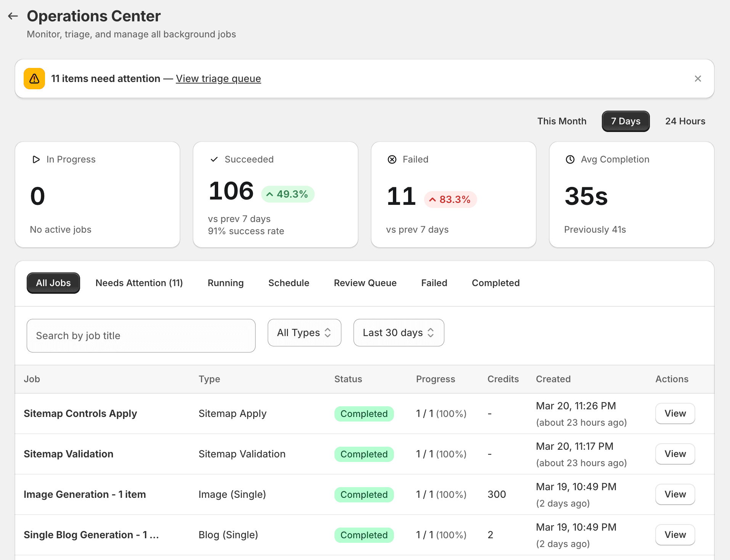Click the search by job title field
The height and width of the screenshot is (560, 730).
click(141, 336)
